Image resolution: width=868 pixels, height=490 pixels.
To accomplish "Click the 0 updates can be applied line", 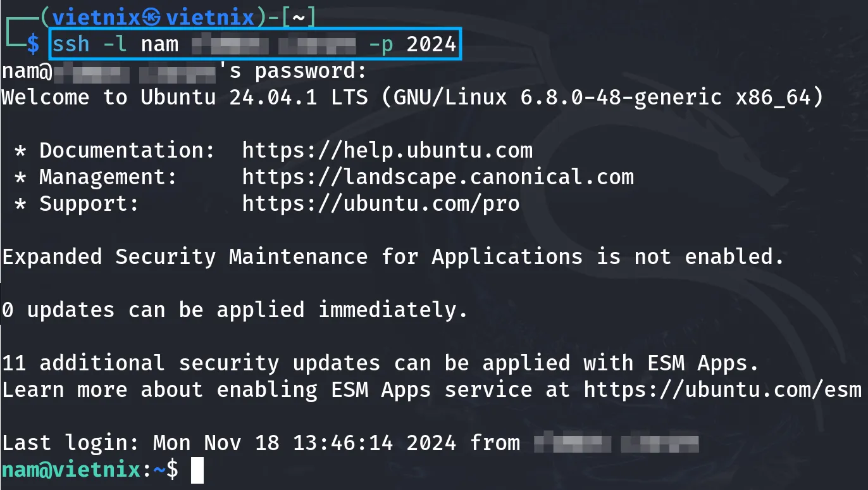I will click(x=235, y=310).
